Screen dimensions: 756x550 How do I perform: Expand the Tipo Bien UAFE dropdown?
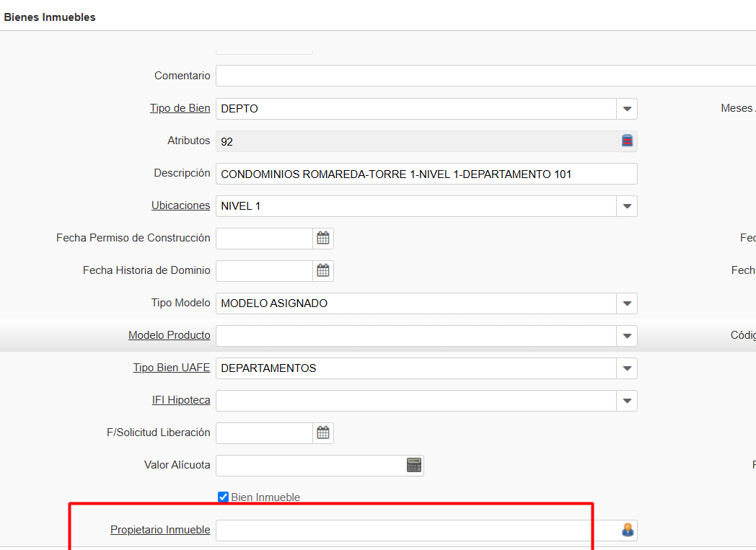pyautogui.click(x=627, y=368)
